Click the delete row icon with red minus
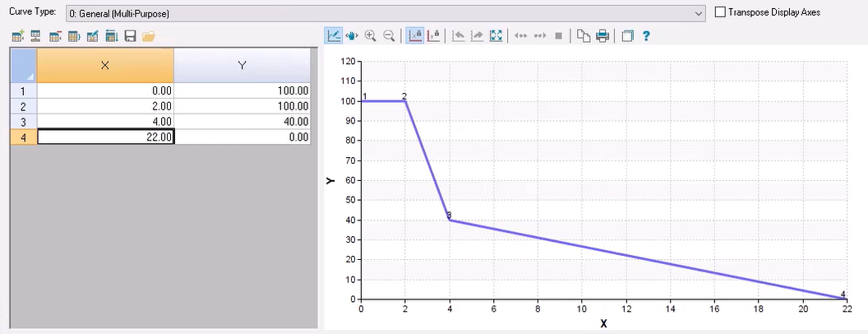The image size is (868, 334). click(55, 36)
